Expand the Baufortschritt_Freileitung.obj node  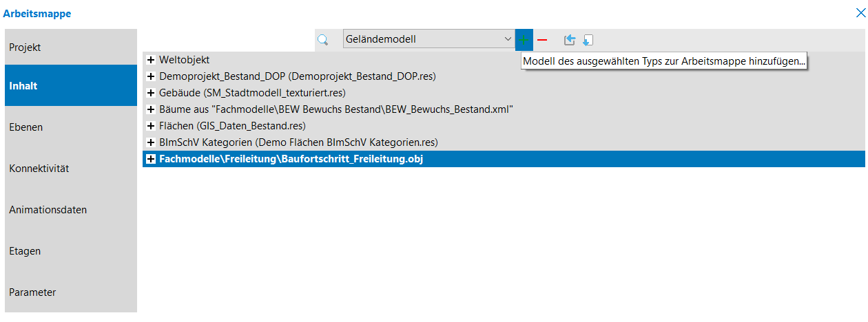coord(151,159)
